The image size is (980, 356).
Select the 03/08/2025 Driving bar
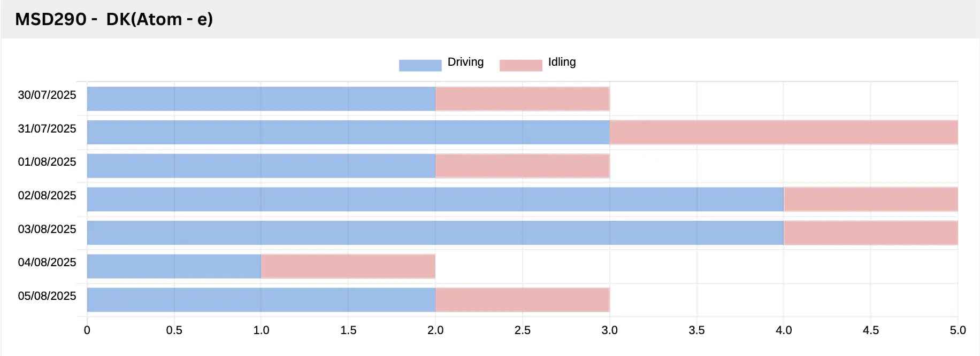coord(435,233)
